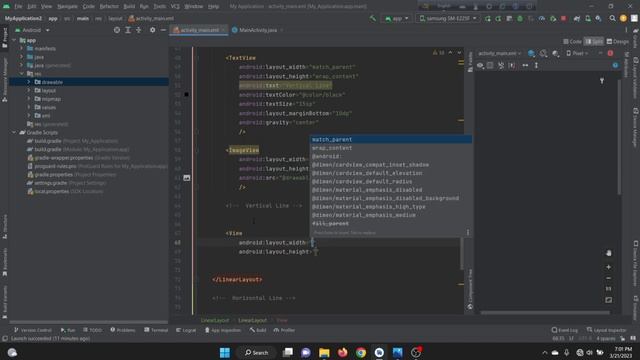The image size is (640, 360).
Task: Toggle the Project tool window tab
Action: click(x=4, y=37)
